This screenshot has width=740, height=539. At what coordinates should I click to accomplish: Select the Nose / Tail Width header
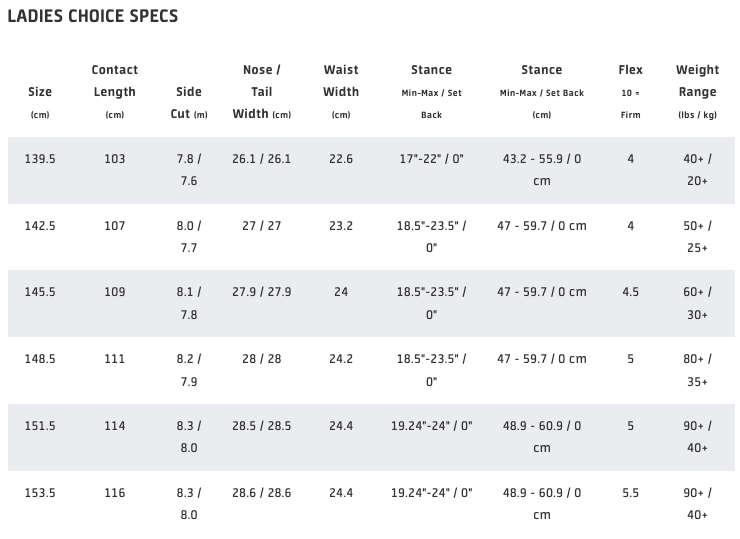261,92
